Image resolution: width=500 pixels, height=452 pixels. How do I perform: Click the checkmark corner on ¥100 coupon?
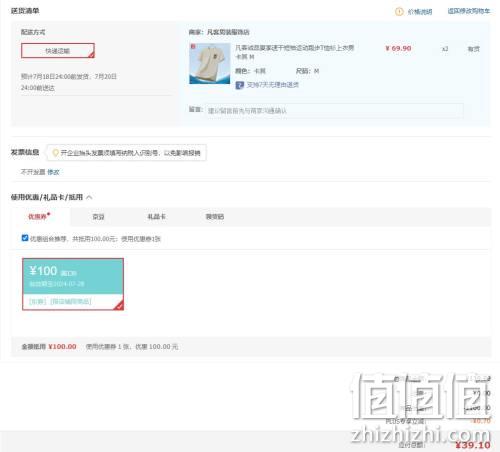click(119, 305)
